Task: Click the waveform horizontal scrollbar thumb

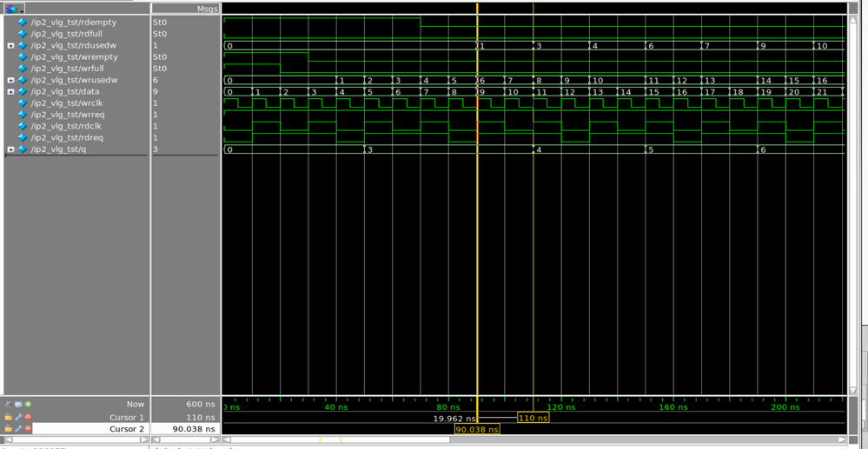Action: pyautogui.click(x=341, y=439)
